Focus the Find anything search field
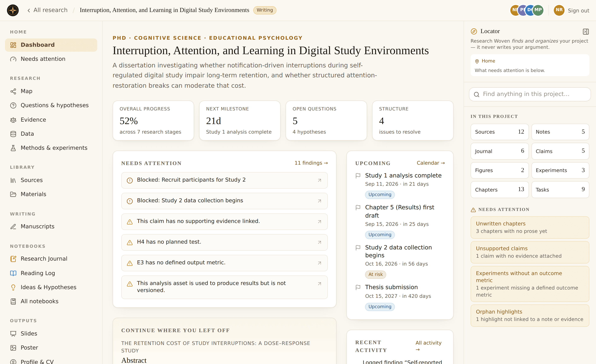This screenshot has height=364, width=596. point(530,94)
